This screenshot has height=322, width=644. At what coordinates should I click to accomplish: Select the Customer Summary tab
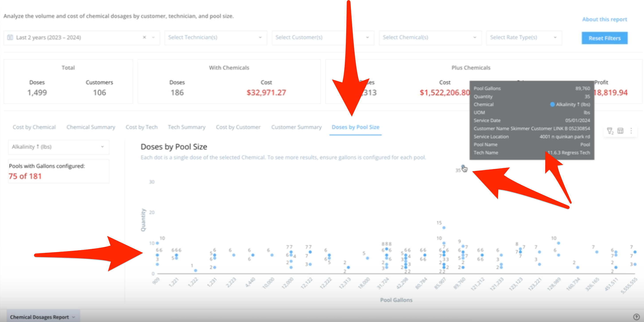point(296,127)
